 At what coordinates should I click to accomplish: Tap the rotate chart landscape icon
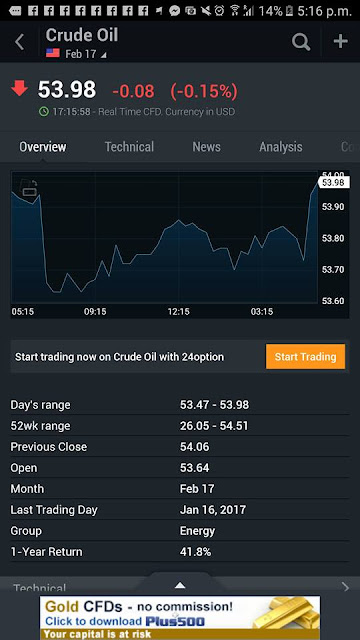[x=29, y=188]
